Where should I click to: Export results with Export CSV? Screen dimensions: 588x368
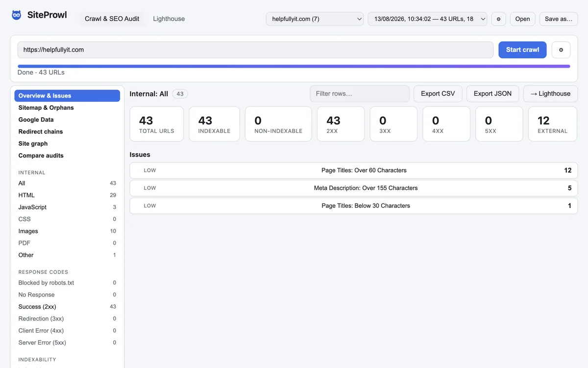(438, 94)
